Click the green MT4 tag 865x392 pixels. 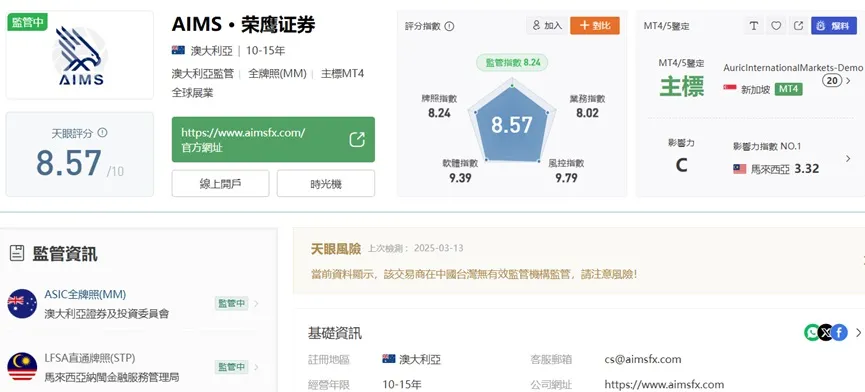click(788, 89)
